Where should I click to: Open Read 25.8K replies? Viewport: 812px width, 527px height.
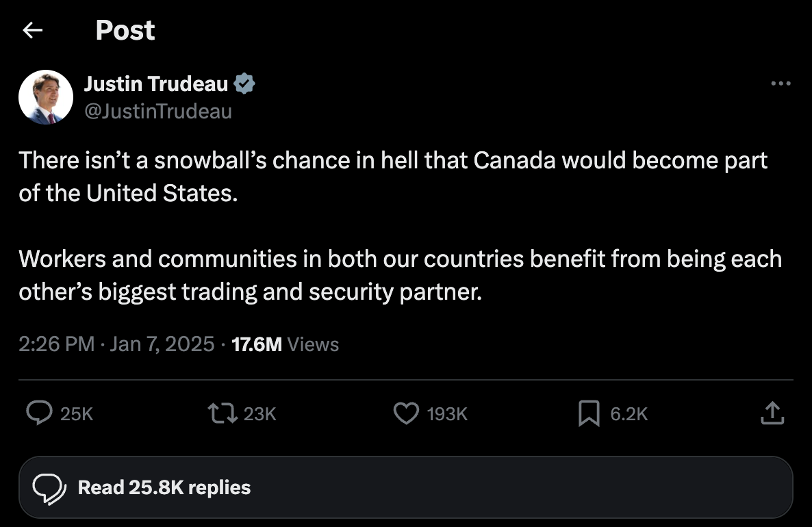click(x=164, y=487)
